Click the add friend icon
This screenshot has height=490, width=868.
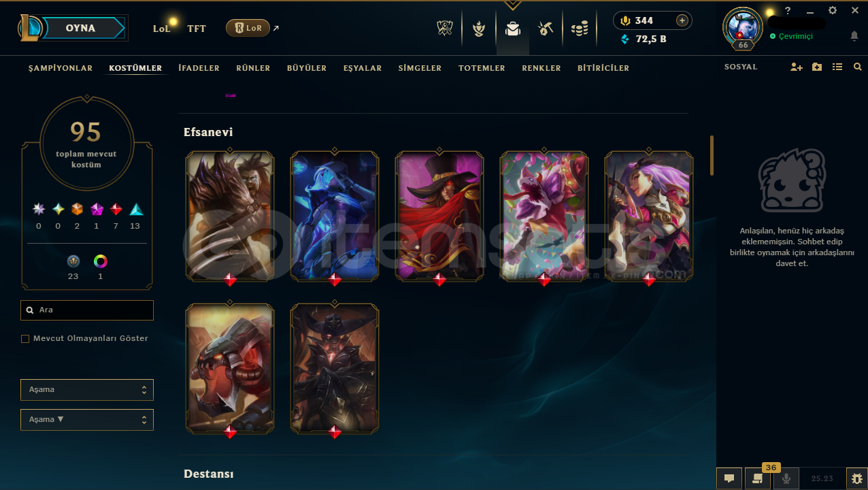[x=797, y=67]
